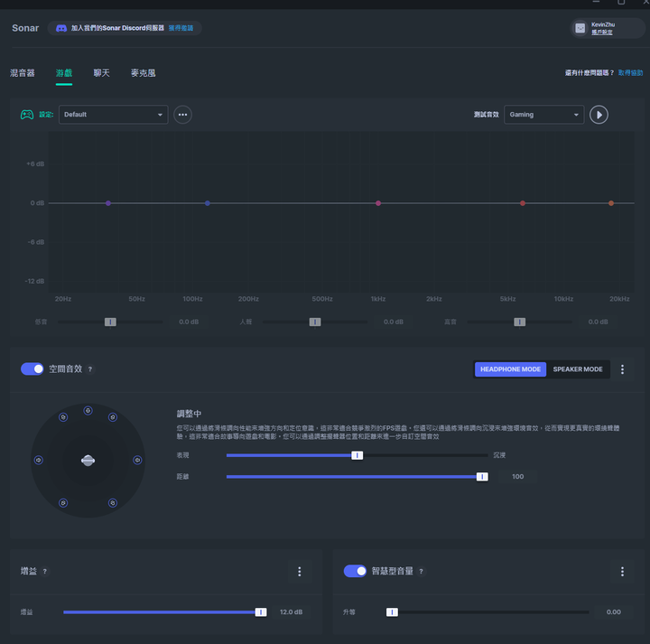650x644 pixels.
Task: Open gain panel three-dot menu
Action: pyautogui.click(x=300, y=572)
